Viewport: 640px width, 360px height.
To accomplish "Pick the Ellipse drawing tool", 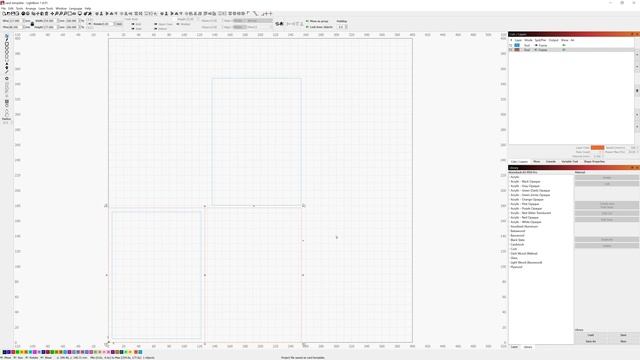I will click(7, 48).
